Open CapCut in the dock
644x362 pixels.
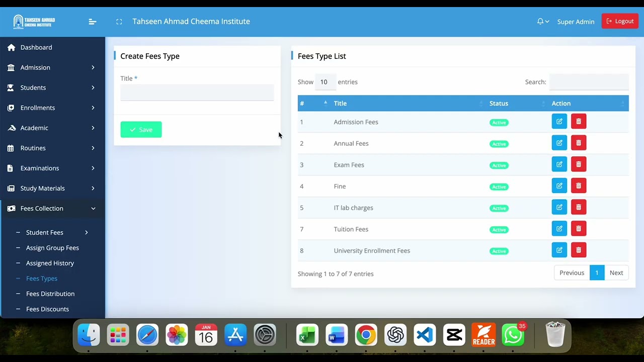click(x=454, y=335)
